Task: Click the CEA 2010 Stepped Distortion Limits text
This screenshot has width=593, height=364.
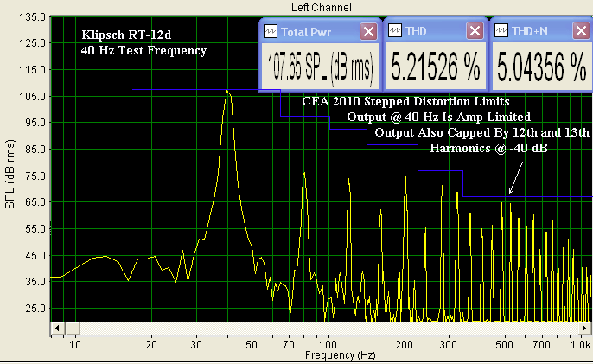Action: pyautogui.click(x=405, y=101)
